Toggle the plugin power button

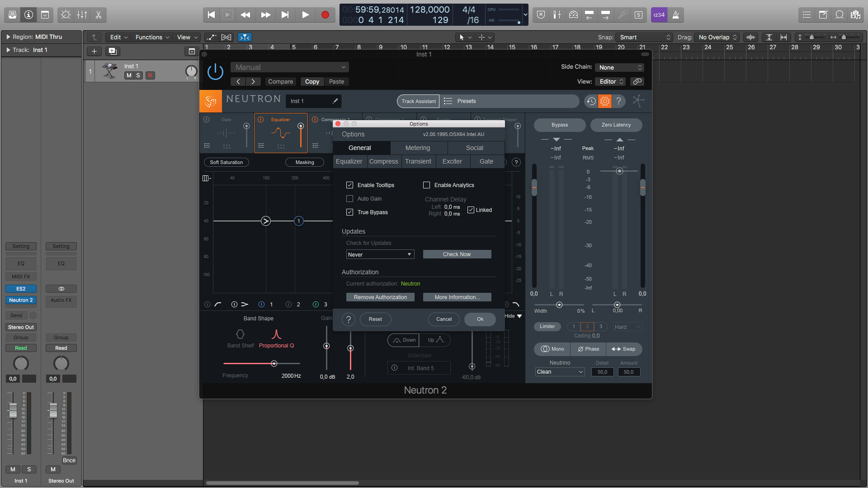215,72
